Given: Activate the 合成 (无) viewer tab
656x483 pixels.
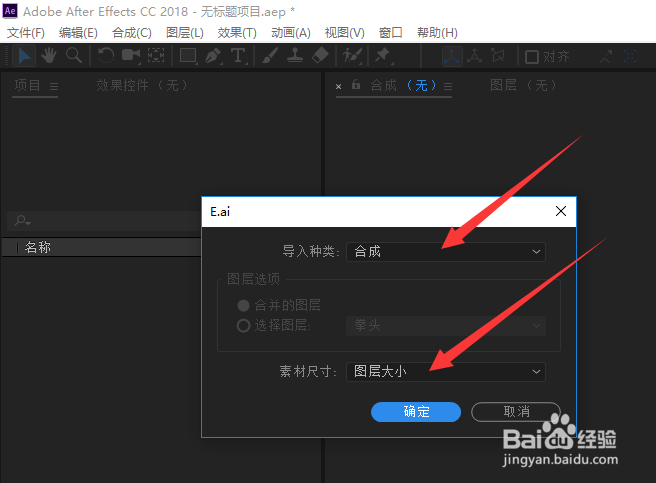Looking at the screenshot, I should [x=403, y=85].
